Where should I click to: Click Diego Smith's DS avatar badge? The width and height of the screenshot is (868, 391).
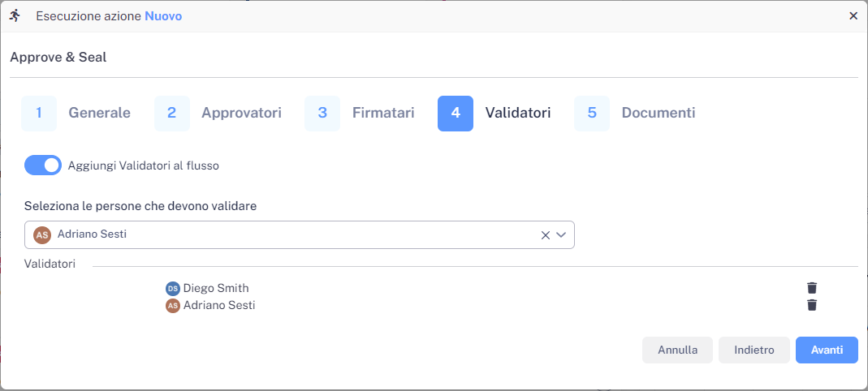tap(172, 288)
